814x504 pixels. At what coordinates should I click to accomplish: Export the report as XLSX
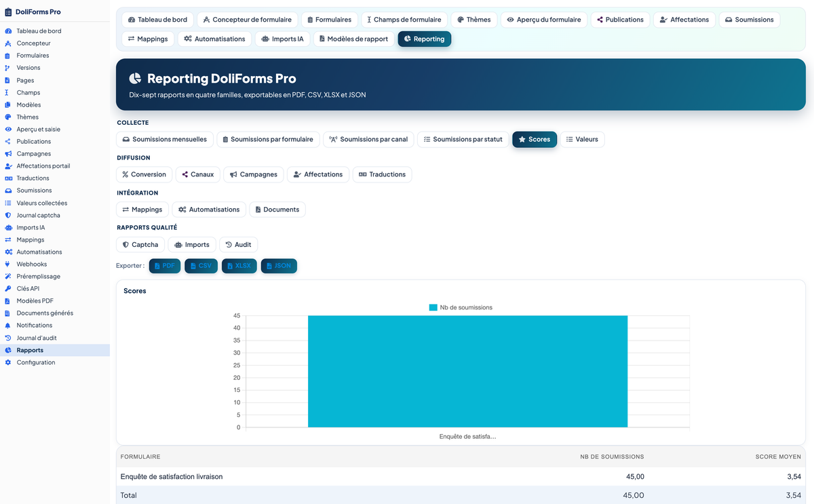tap(239, 266)
